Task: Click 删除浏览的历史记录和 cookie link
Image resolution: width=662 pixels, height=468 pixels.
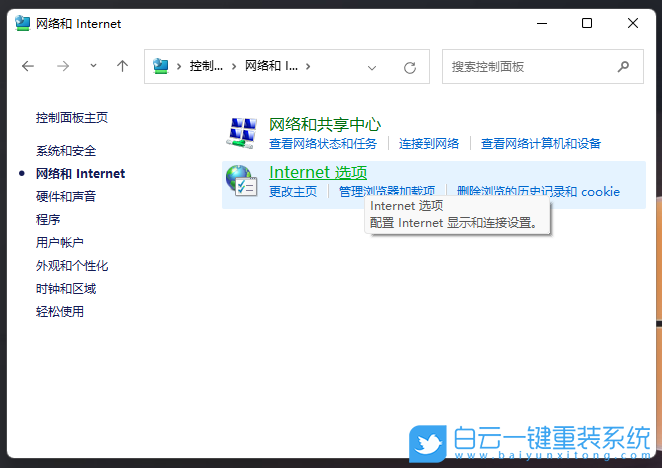Action: 538,192
